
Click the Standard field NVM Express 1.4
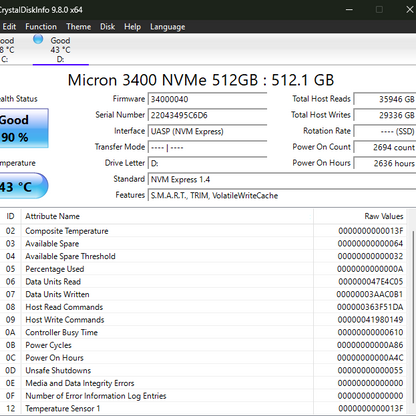(x=282, y=179)
